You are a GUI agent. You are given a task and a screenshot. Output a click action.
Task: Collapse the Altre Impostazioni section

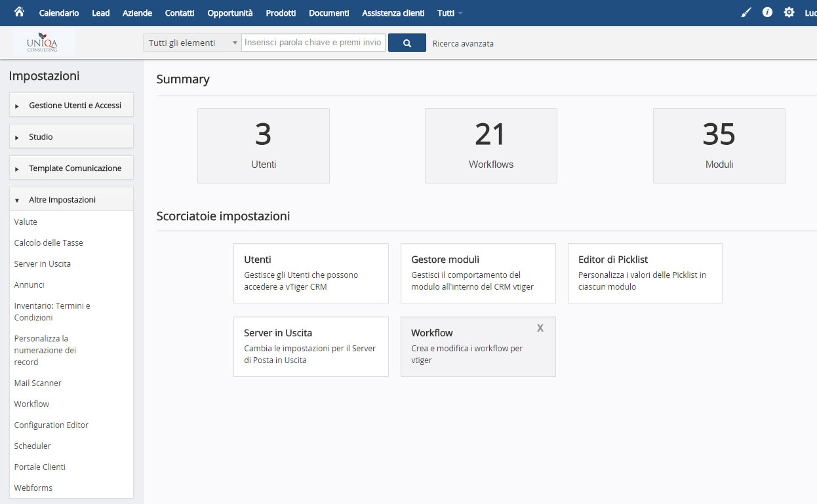click(71, 199)
